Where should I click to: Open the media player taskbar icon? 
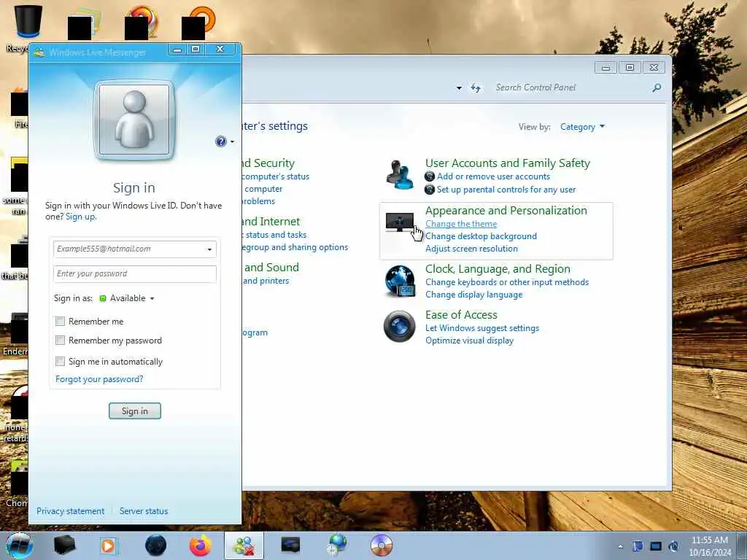(109, 545)
